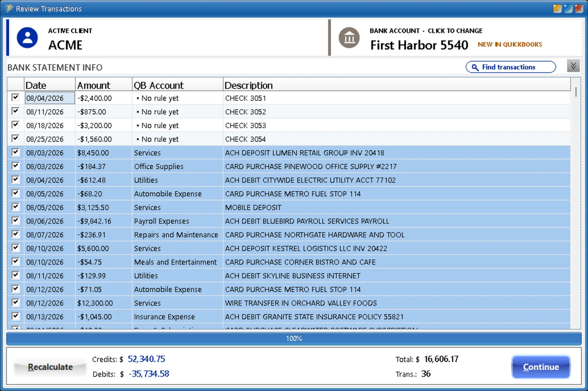Click the Find transactions button
588x391 pixels.
[x=511, y=67]
